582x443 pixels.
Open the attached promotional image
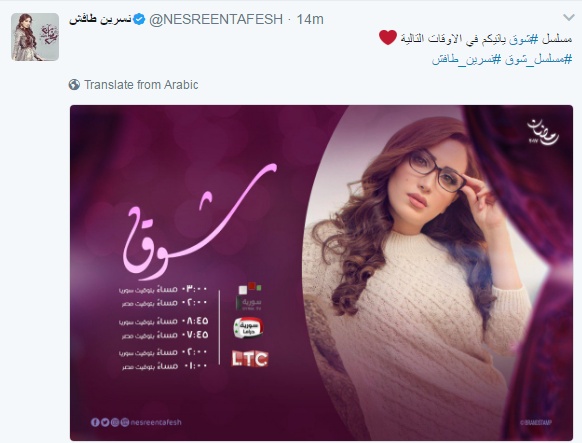(x=321, y=273)
